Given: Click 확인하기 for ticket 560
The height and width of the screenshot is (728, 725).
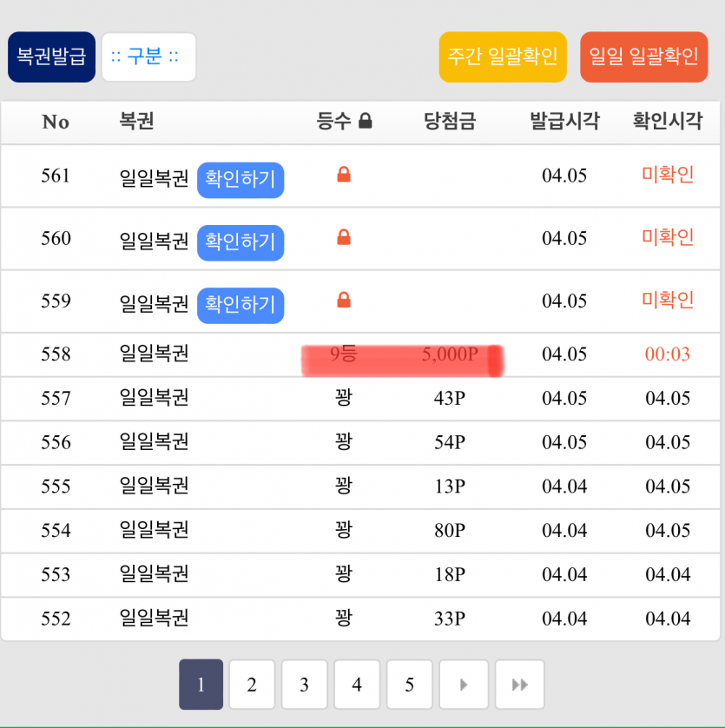Looking at the screenshot, I should pyautogui.click(x=241, y=243).
